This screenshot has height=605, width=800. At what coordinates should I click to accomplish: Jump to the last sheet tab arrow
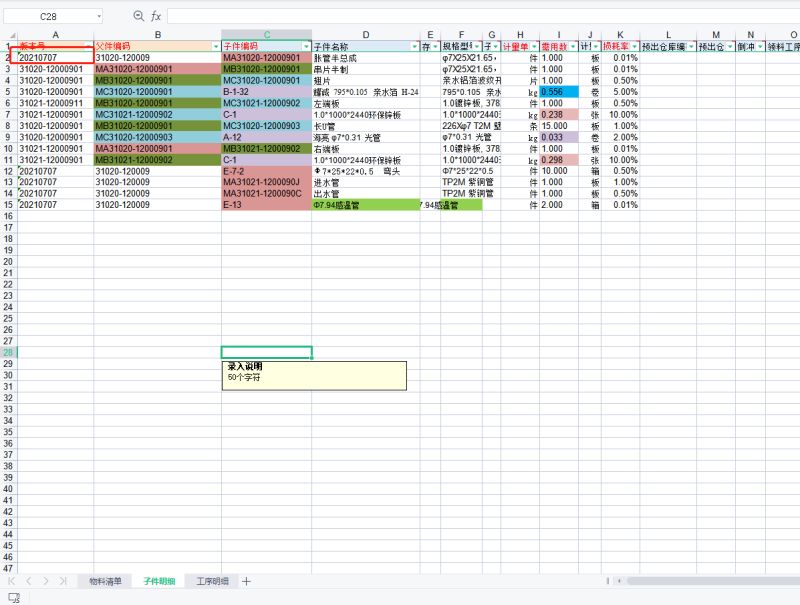click(x=63, y=581)
